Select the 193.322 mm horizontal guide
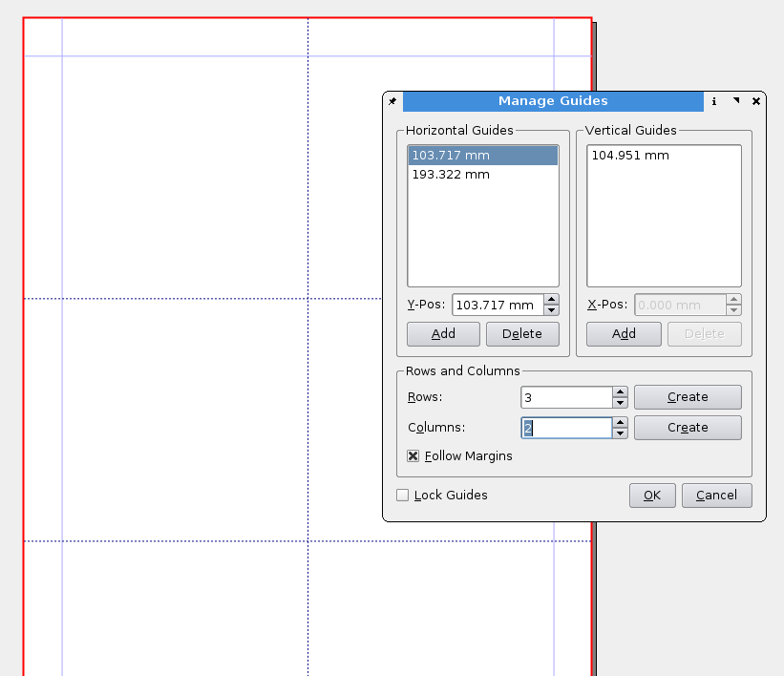 point(451,175)
